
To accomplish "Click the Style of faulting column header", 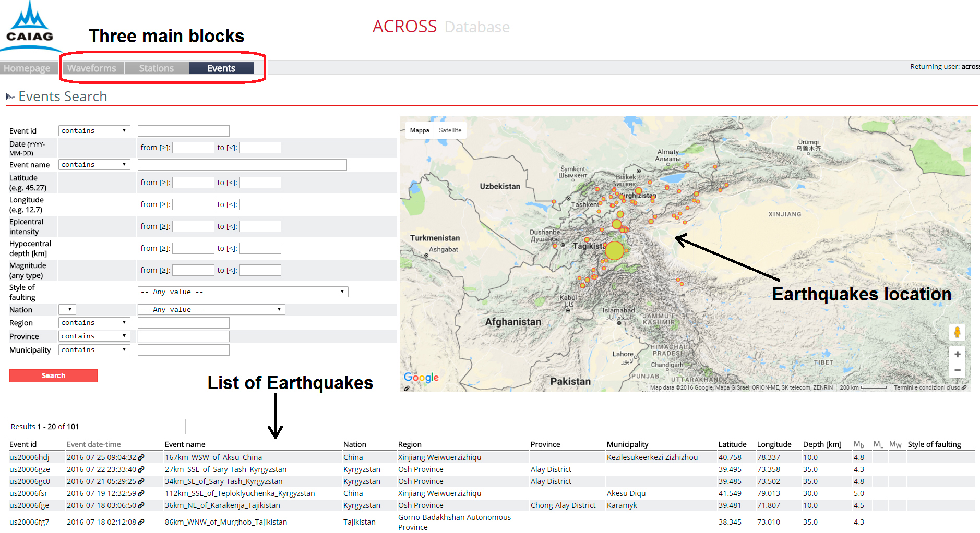I will point(934,444).
